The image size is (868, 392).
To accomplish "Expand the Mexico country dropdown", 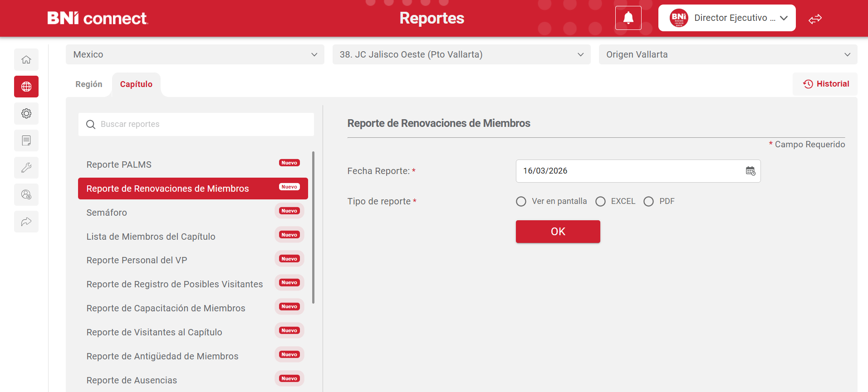I will tap(195, 54).
